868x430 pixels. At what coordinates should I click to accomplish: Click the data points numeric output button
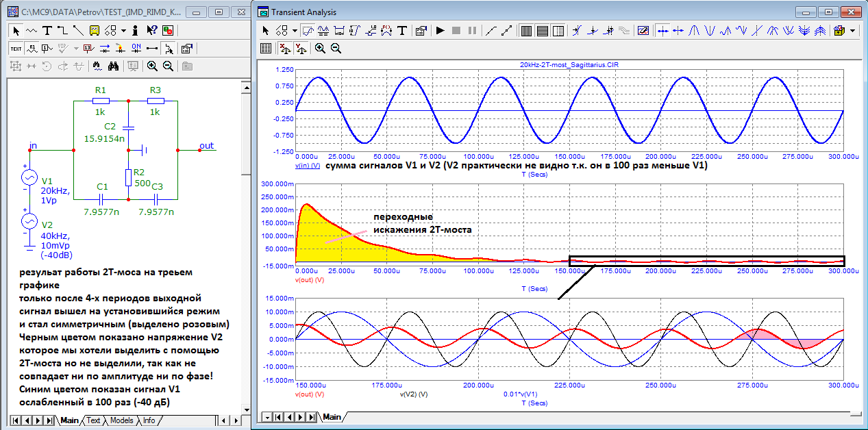coord(266,48)
